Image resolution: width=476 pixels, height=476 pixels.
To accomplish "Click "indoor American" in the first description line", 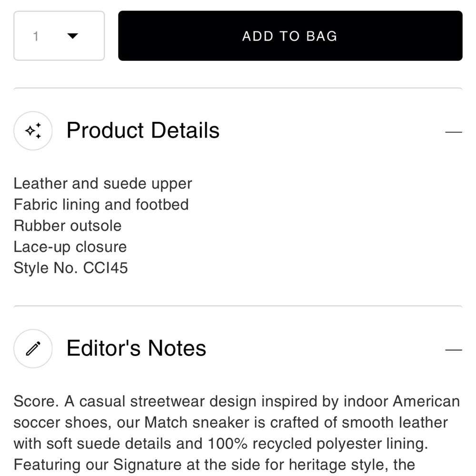I will [401, 402].
